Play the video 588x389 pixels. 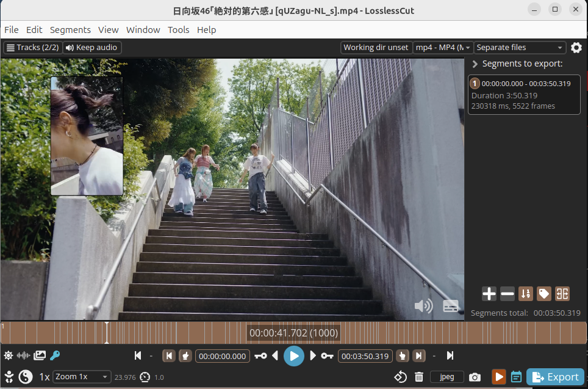click(293, 356)
